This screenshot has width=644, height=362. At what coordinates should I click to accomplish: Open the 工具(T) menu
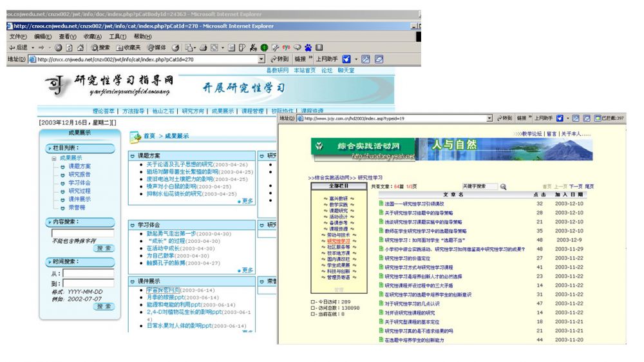pyautogui.click(x=118, y=37)
